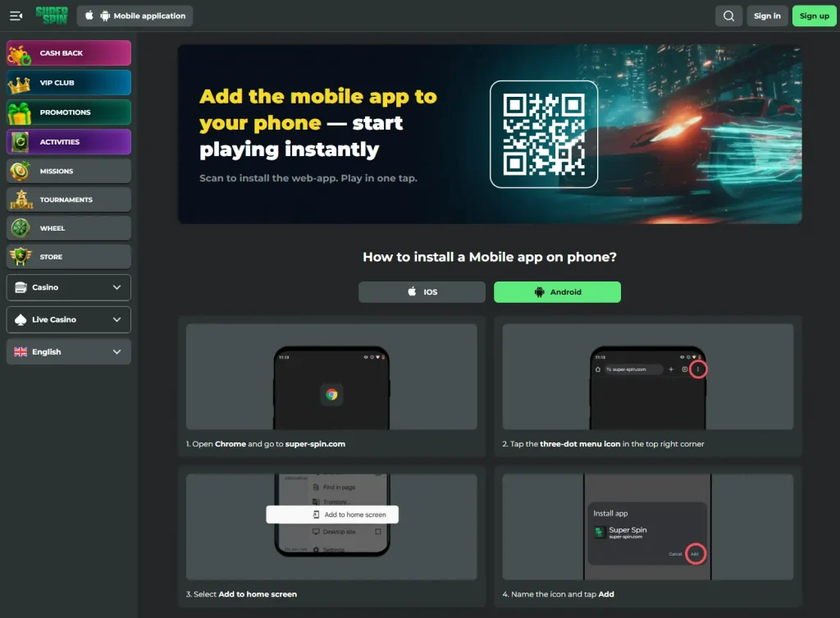Open the search magnifier icon

[x=728, y=16]
